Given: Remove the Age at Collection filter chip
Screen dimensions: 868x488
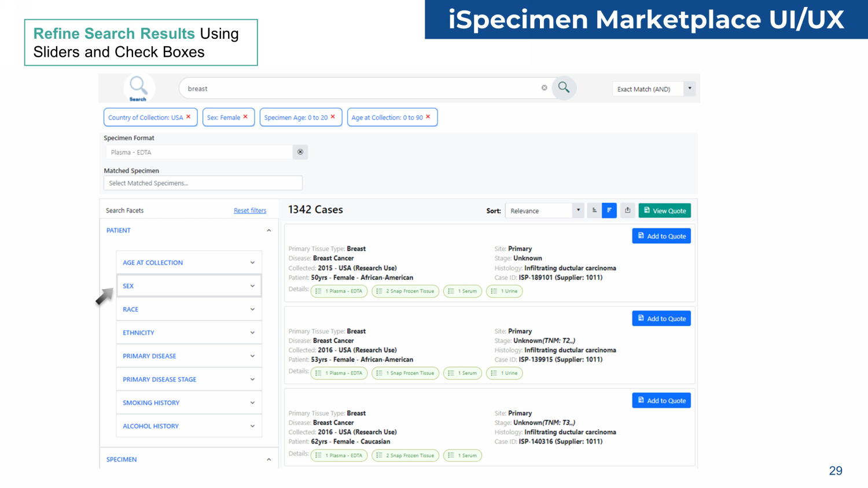Looking at the screenshot, I should 428,117.
